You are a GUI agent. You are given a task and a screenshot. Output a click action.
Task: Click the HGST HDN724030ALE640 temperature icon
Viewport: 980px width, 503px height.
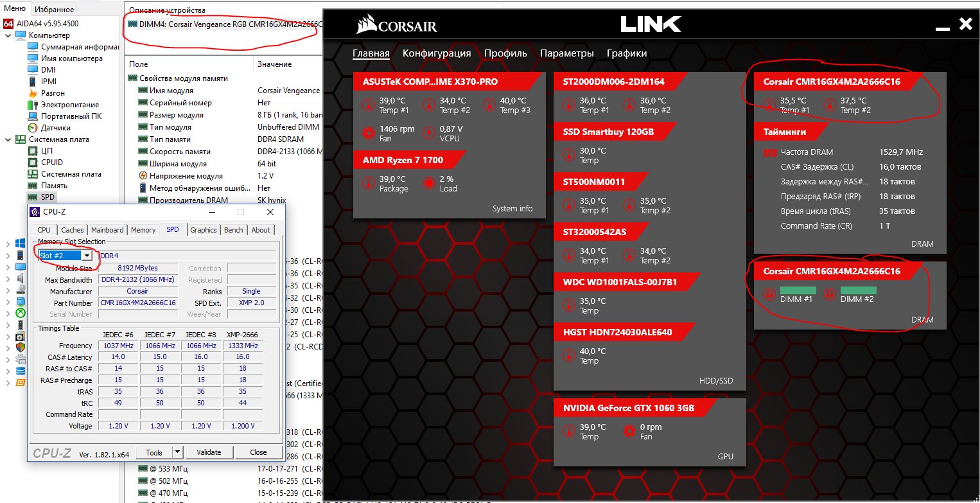point(569,356)
